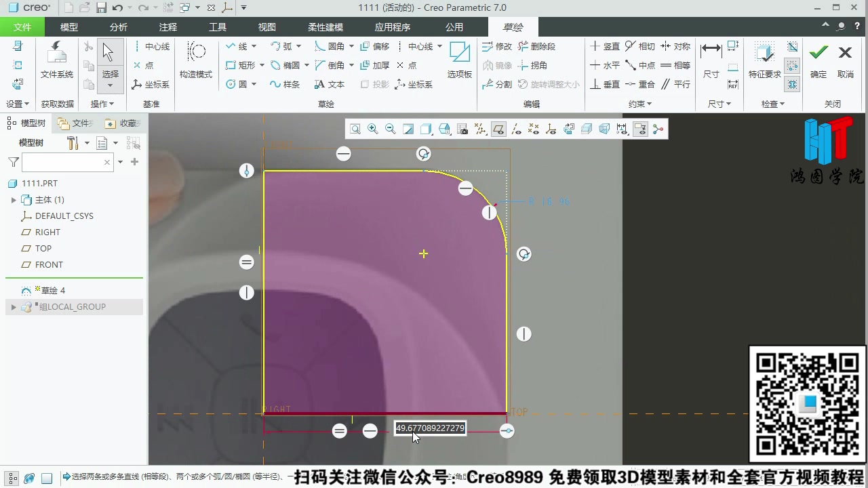
Task: Open the 设置 group dropdown
Action: click(18, 104)
